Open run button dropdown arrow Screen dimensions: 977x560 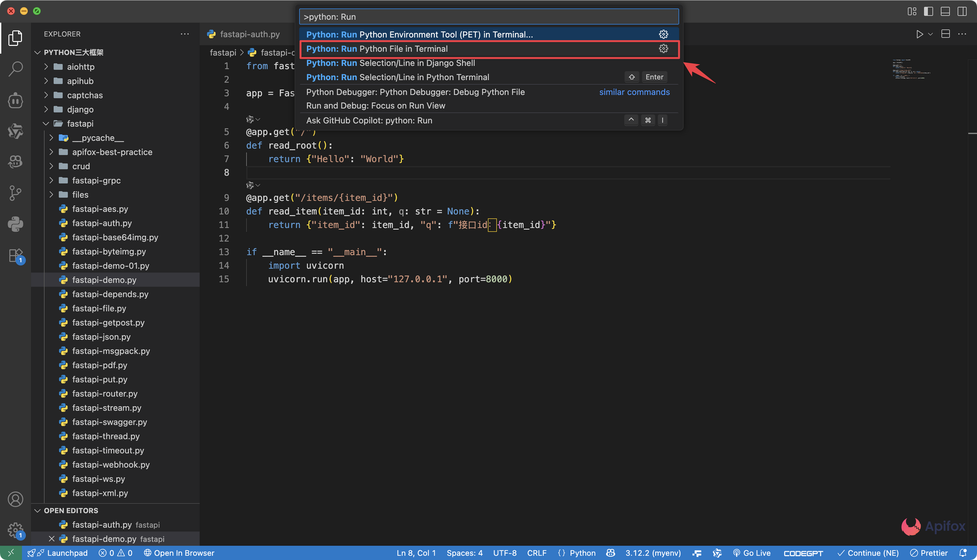[931, 34]
